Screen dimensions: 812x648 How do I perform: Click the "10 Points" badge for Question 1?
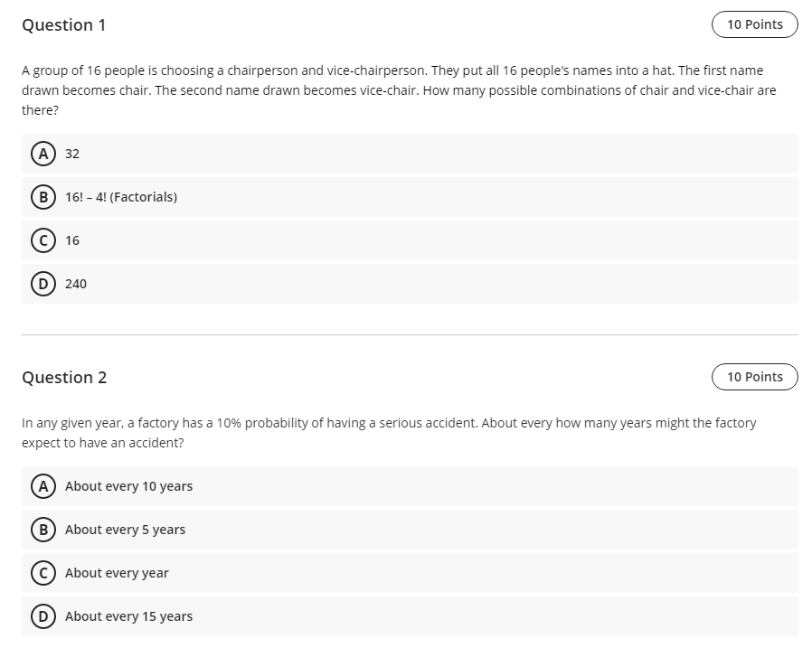[754, 24]
